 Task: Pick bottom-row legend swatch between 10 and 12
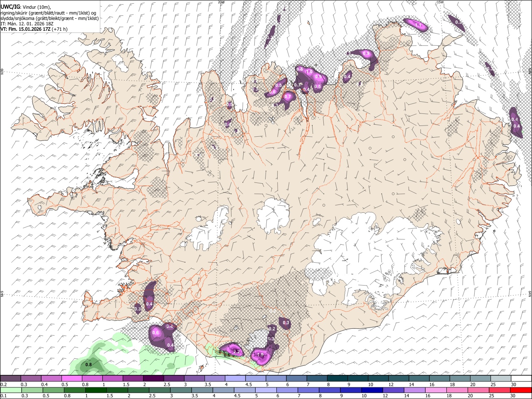[x=372, y=390]
